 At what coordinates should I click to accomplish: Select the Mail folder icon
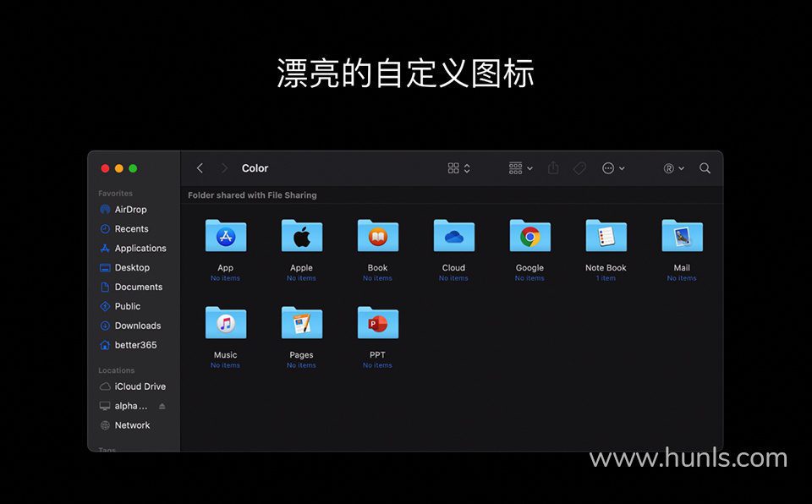point(683,236)
